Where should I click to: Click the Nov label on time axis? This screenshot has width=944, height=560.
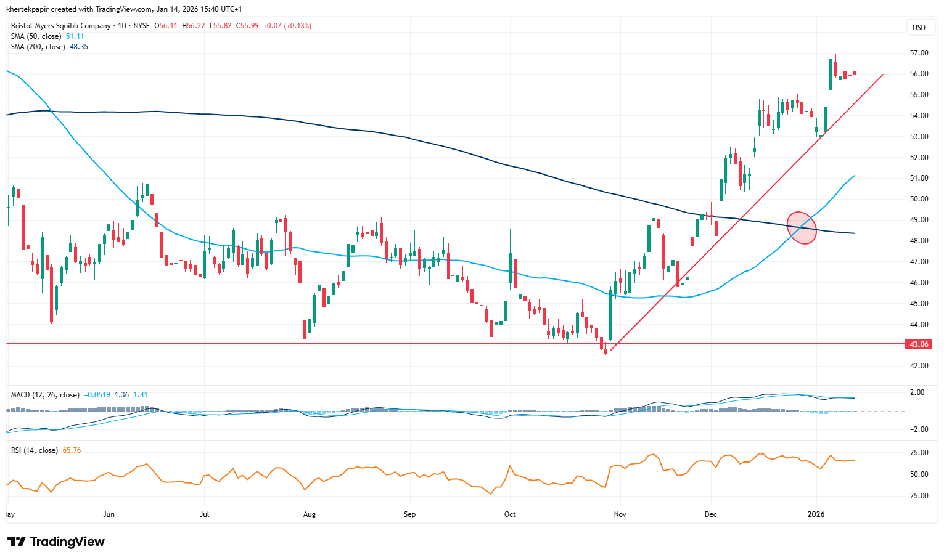620,514
